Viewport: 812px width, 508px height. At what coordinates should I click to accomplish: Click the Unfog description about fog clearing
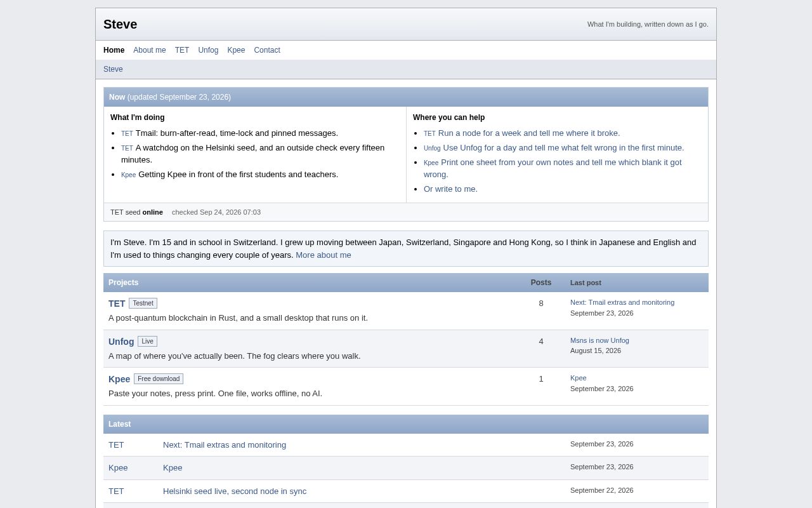[x=235, y=356]
